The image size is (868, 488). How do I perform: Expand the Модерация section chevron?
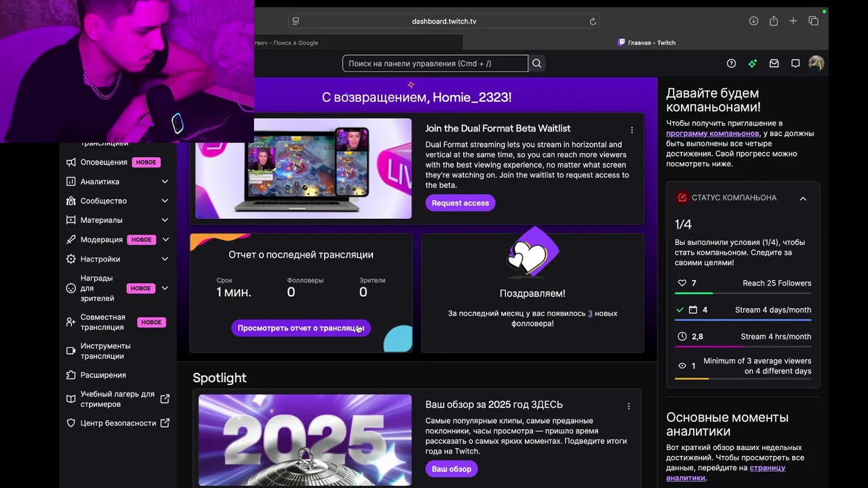pyautogui.click(x=165, y=239)
